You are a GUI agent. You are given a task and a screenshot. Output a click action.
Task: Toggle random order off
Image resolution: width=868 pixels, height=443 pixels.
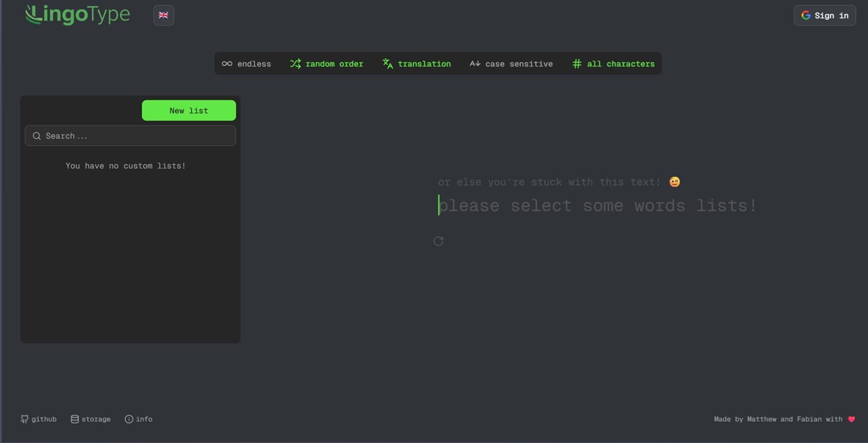326,64
